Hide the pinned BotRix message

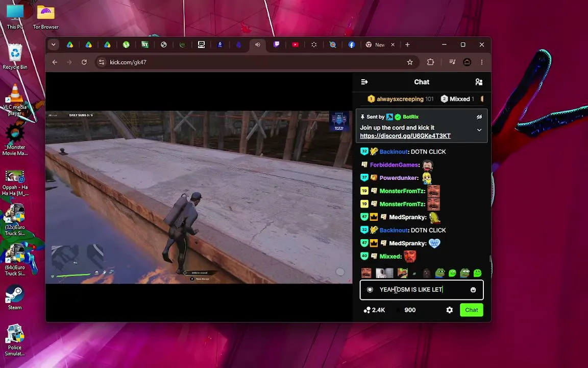coord(479,117)
